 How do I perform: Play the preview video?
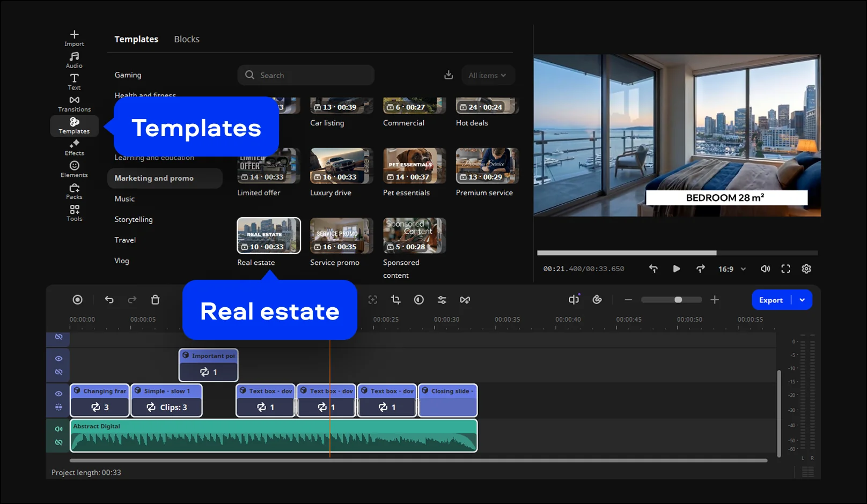[677, 269]
